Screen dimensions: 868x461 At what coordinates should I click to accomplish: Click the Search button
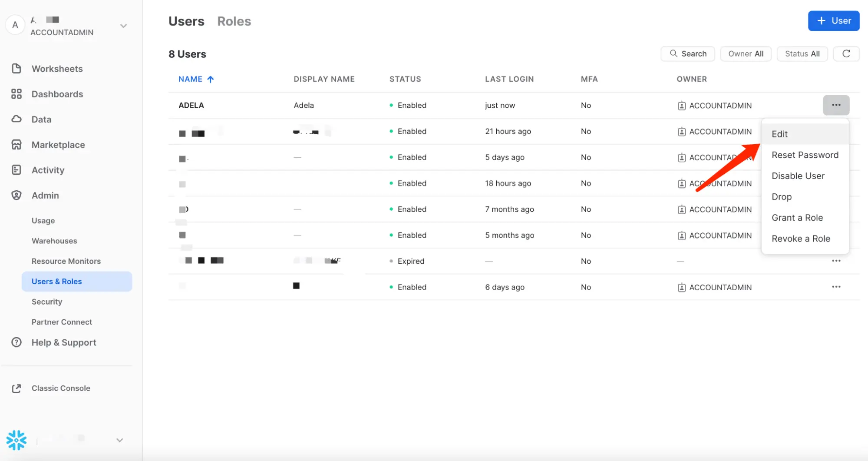coord(687,53)
